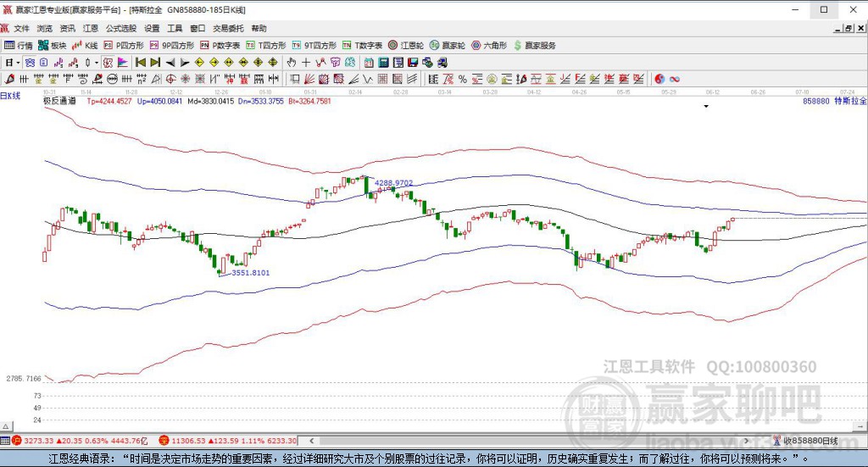Open the 9T四方形 tool
868x467 pixels.
[x=314, y=46]
